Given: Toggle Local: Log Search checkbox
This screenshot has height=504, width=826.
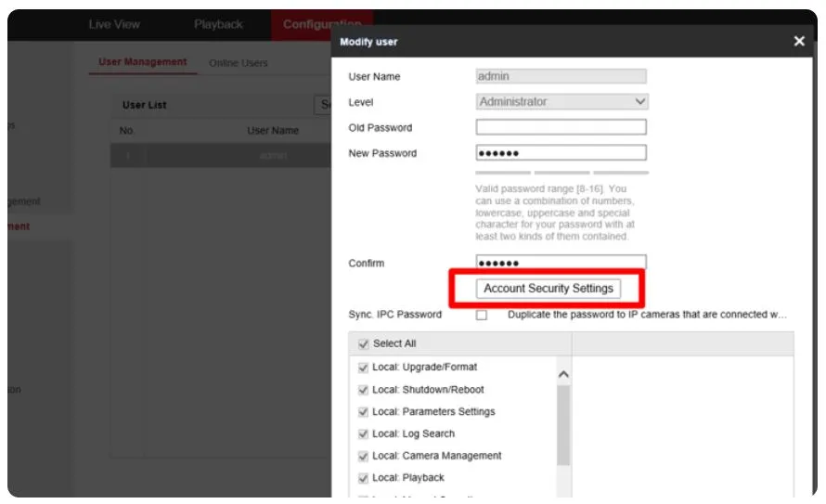Looking at the screenshot, I should (363, 434).
